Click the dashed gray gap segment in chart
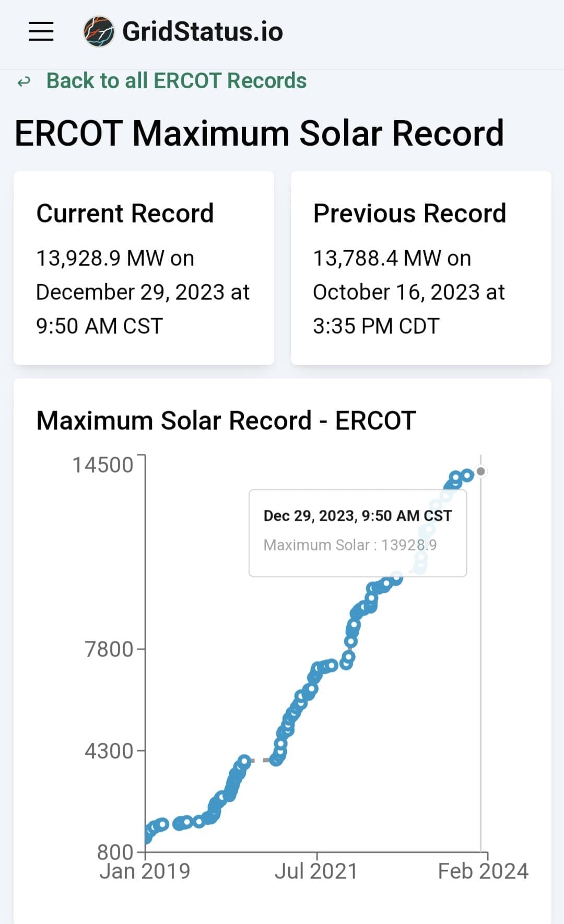 260,761
